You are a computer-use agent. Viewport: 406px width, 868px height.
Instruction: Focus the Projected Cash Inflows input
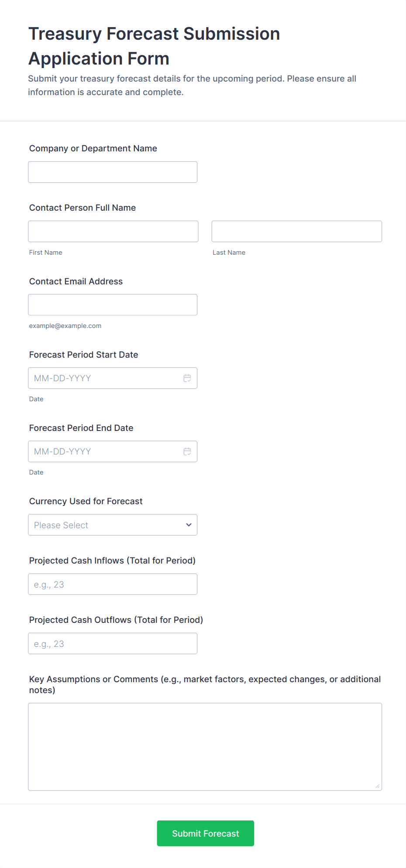click(x=113, y=584)
